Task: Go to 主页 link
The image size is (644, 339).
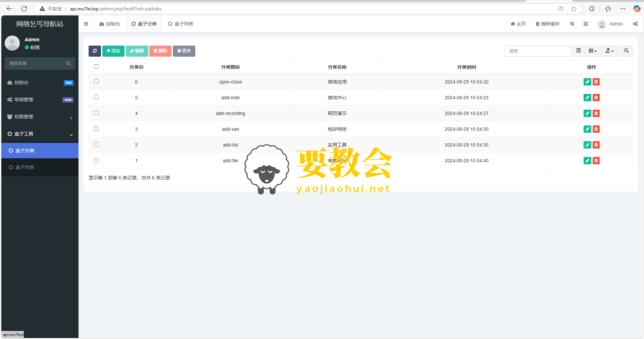Action: [518, 24]
